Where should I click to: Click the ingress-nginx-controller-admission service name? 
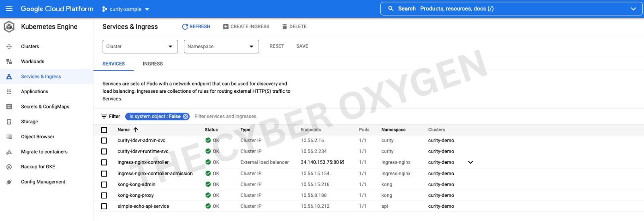[x=155, y=174]
